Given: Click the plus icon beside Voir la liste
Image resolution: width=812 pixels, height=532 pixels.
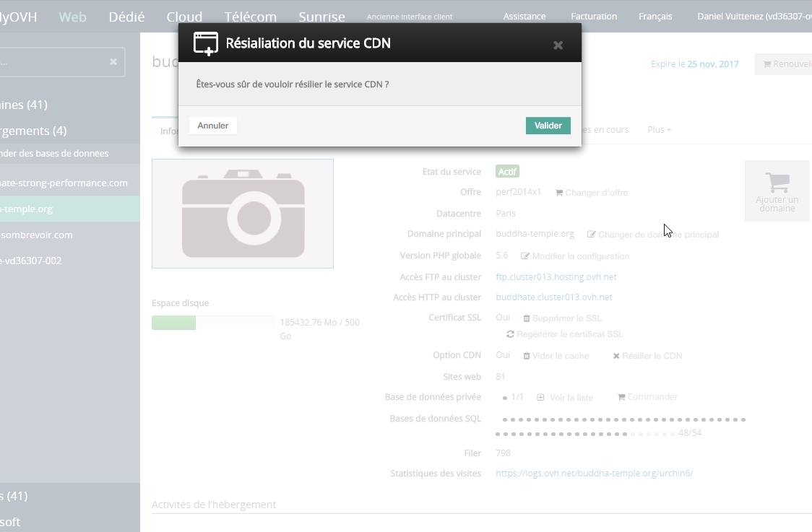Looking at the screenshot, I should click(x=540, y=398).
